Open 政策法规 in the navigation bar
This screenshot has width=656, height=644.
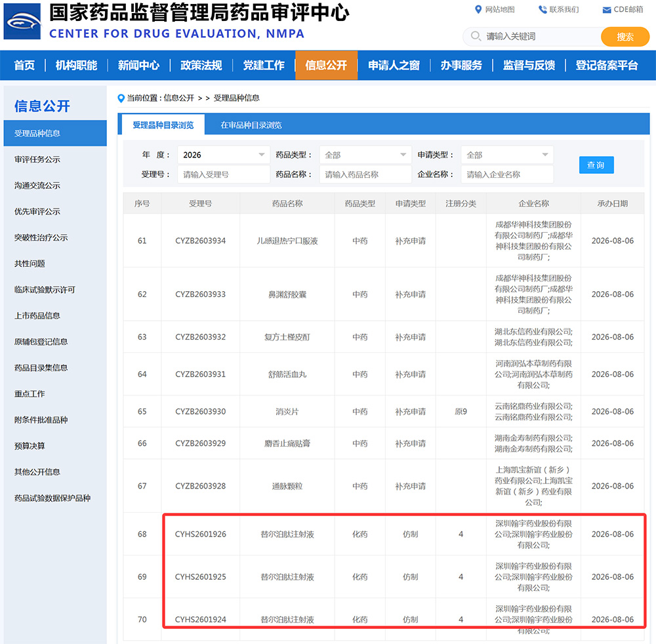point(201,65)
